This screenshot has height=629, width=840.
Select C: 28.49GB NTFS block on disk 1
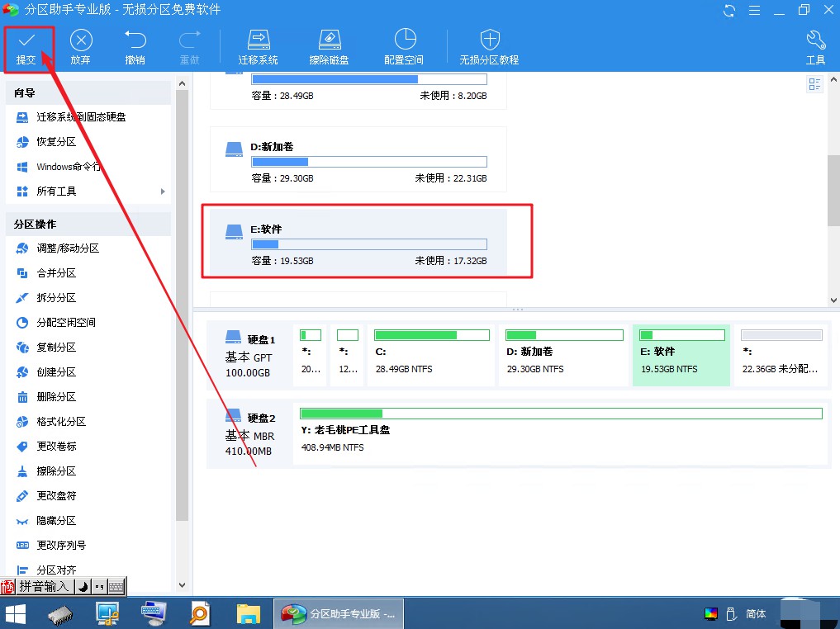point(431,355)
